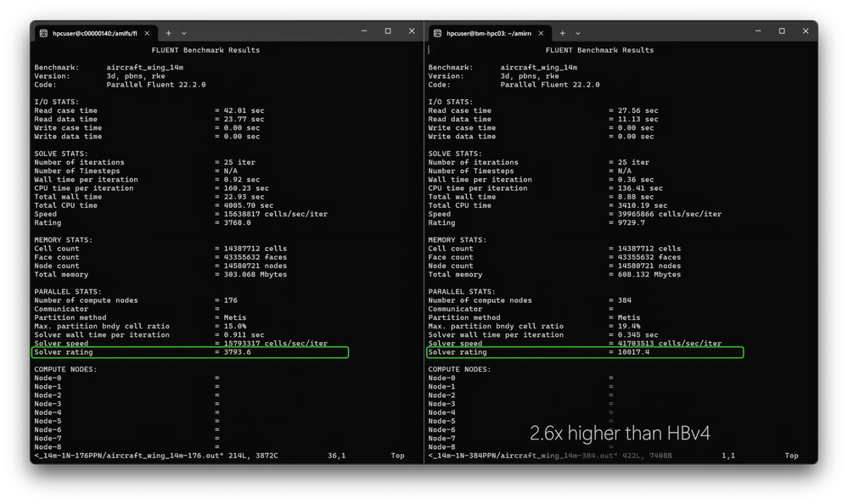The image size is (848, 504).
Task: Click the read data time value 11.13 sec
Action: tap(637, 119)
